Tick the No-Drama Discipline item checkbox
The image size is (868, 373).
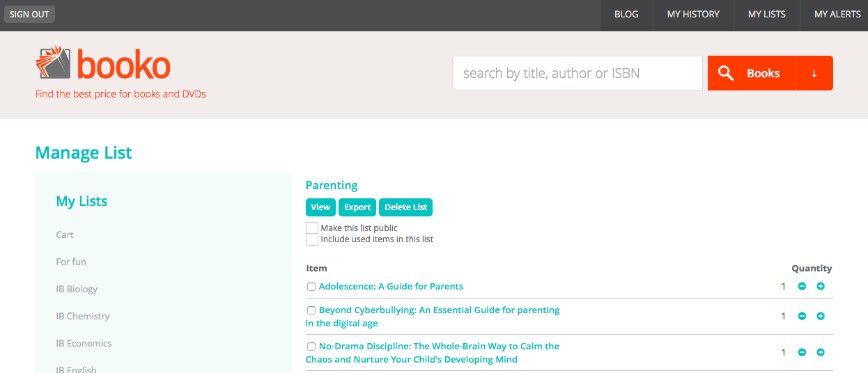click(x=311, y=347)
